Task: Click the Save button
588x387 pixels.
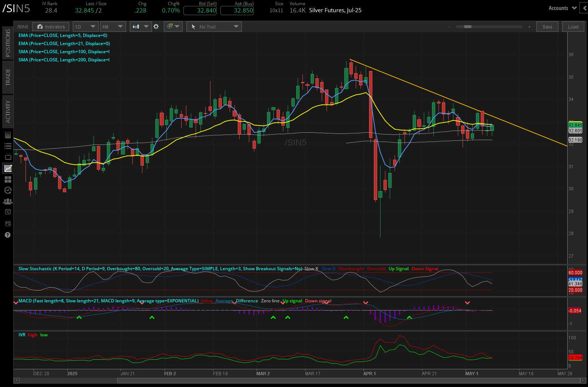Action: [x=547, y=27]
